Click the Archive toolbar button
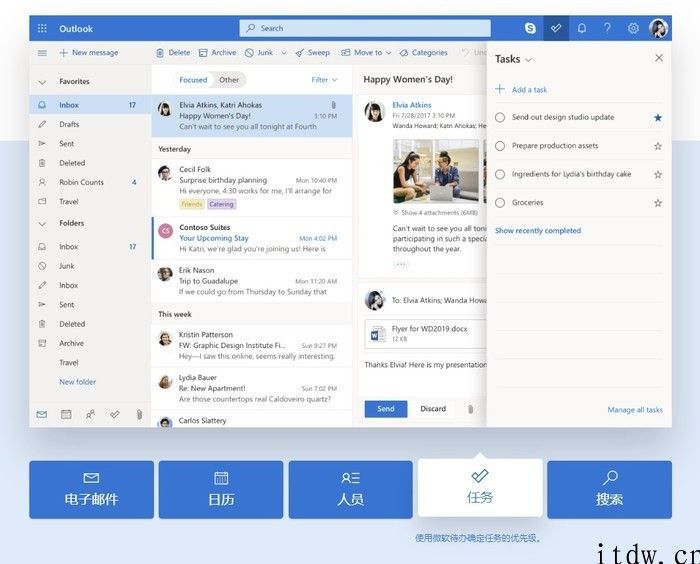Screen dimensions: 700x564 pyautogui.click(x=217, y=53)
